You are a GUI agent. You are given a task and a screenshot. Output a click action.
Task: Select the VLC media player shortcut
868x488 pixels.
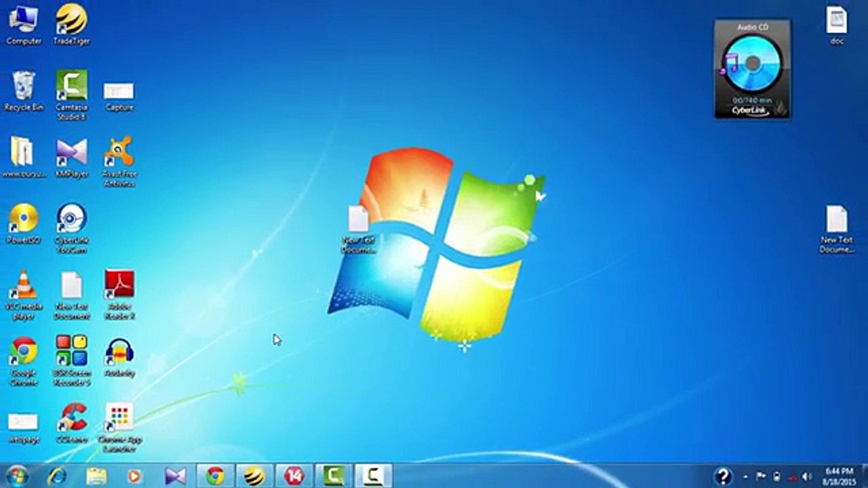[x=24, y=295]
